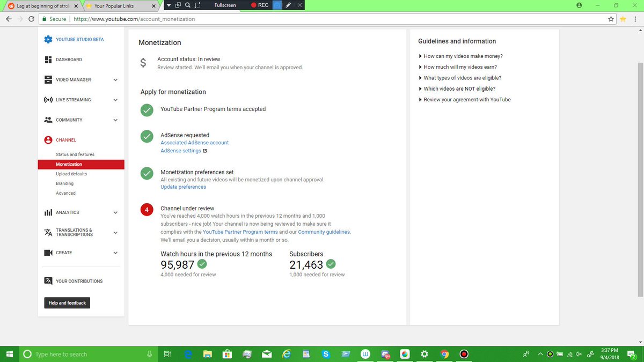Viewport: 644px width, 362px height.
Task: Click the Analytics bar chart icon
Action: [x=48, y=212]
